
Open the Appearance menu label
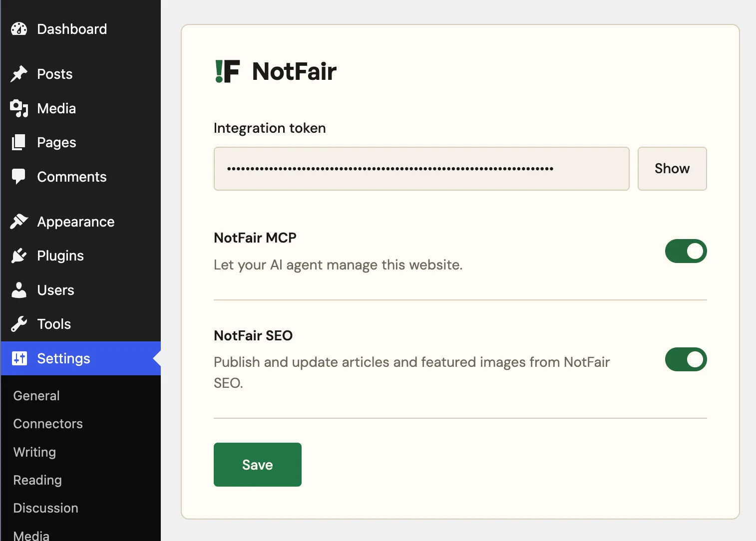[x=76, y=222]
